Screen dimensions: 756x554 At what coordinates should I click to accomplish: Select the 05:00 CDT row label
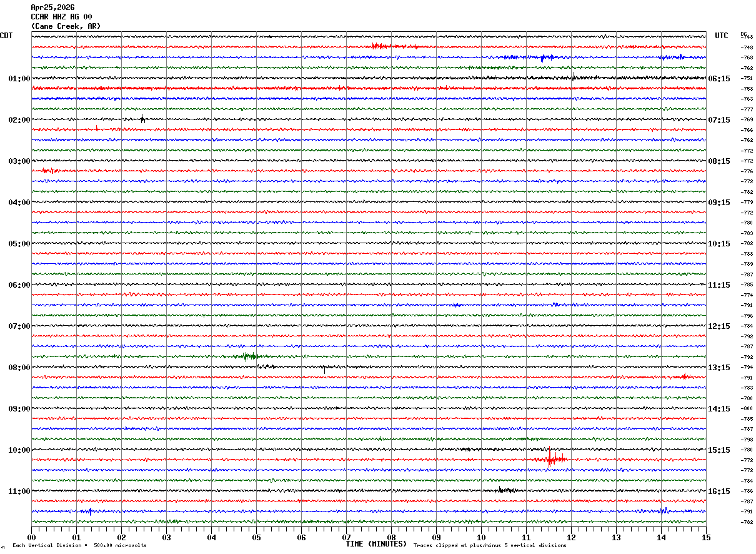(19, 244)
